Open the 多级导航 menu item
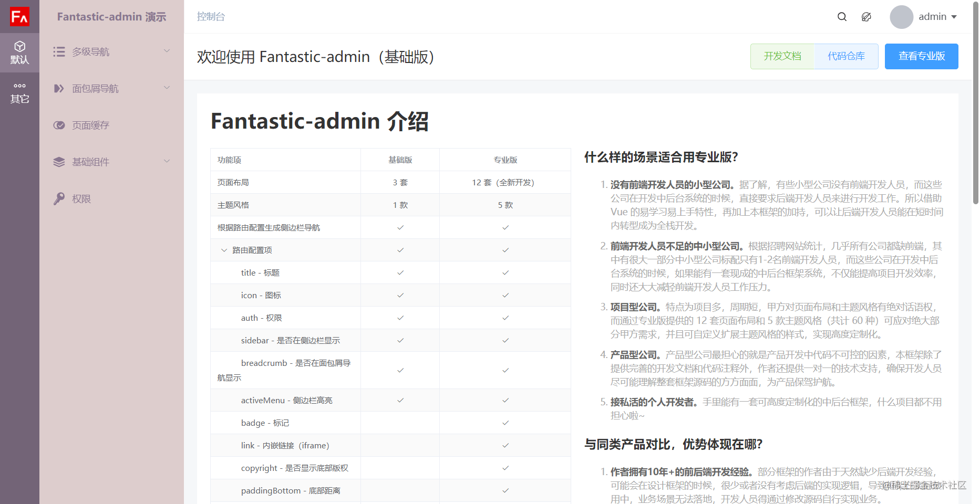 [111, 51]
